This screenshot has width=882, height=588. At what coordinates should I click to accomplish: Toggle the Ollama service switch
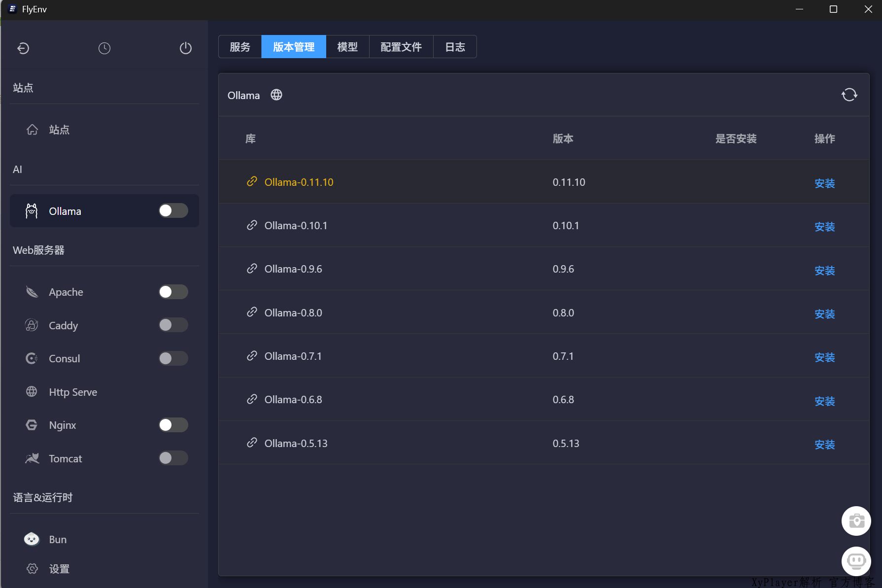click(x=173, y=211)
